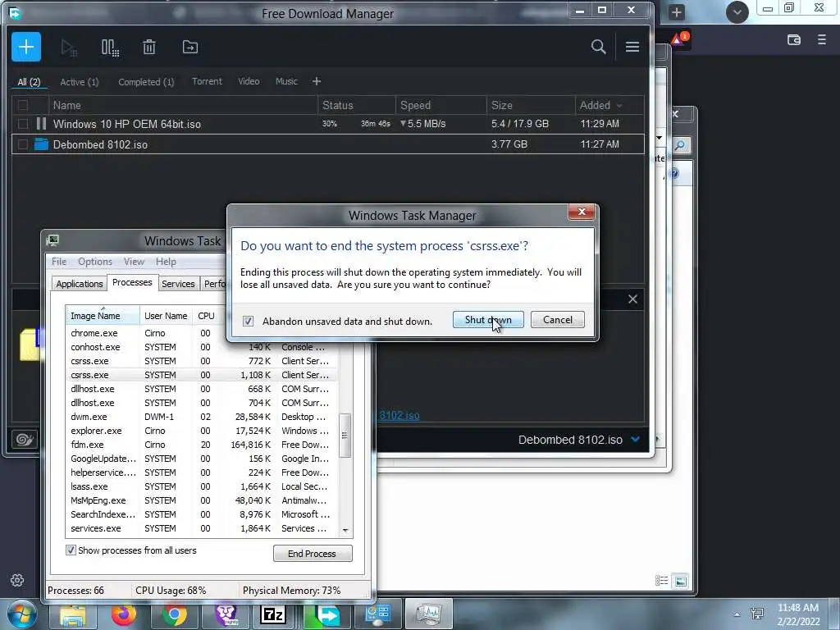Viewport: 840px width, 630px height.
Task: Switch to the Applications tab
Action: point(80,283)
